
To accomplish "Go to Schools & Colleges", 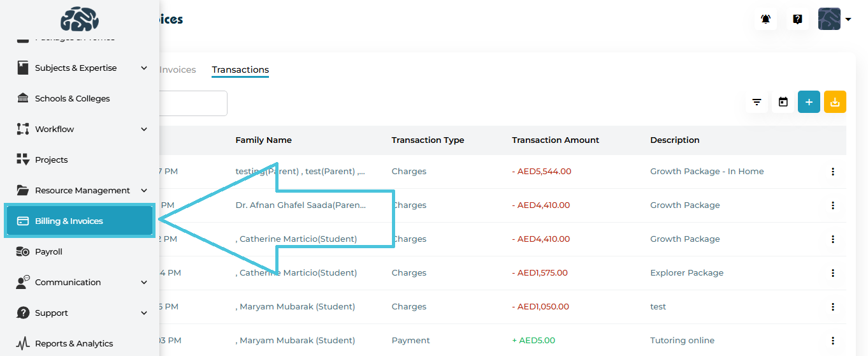I will pos(72,99).
